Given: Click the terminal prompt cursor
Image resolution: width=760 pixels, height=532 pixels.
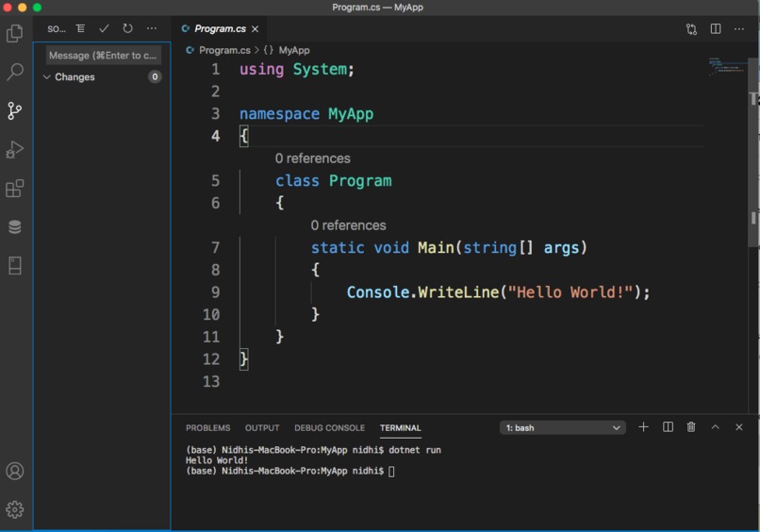Looking at the screenshot, I should [391, 472].
